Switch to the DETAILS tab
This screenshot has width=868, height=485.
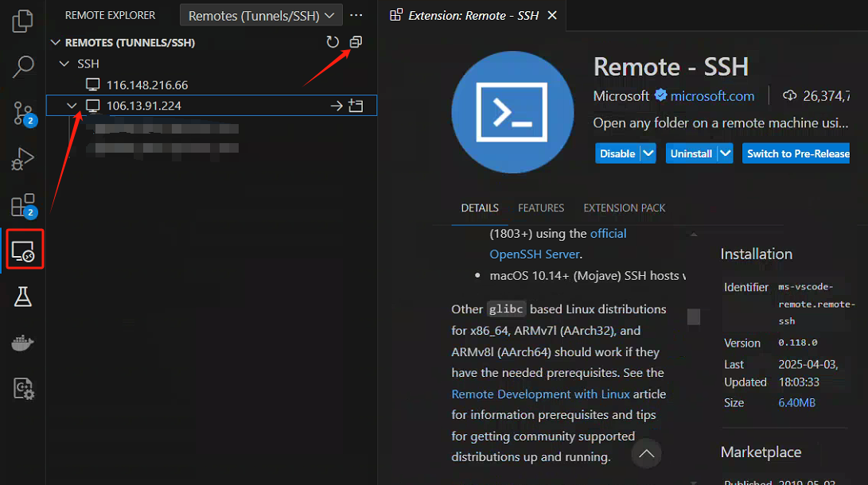[480, 208]
